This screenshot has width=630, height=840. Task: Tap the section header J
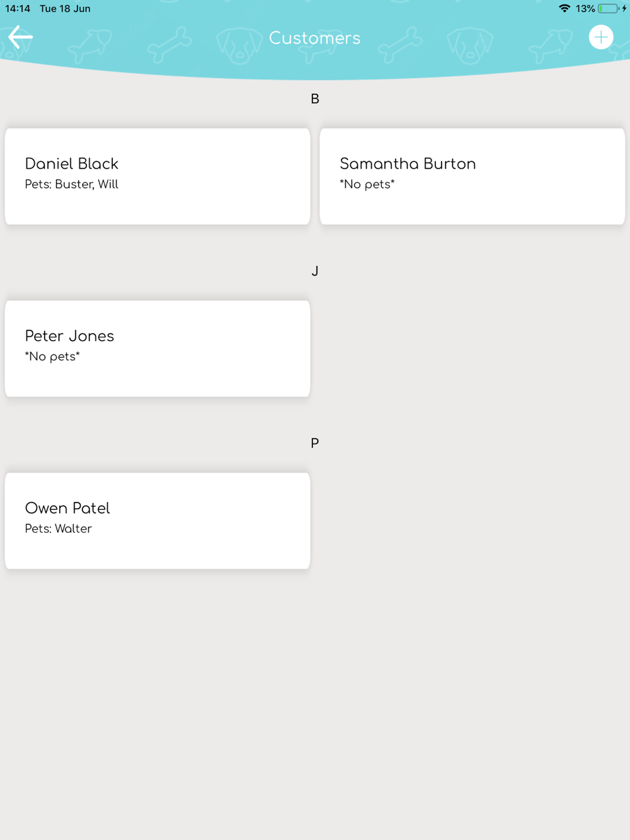click(x=315, y=271)
